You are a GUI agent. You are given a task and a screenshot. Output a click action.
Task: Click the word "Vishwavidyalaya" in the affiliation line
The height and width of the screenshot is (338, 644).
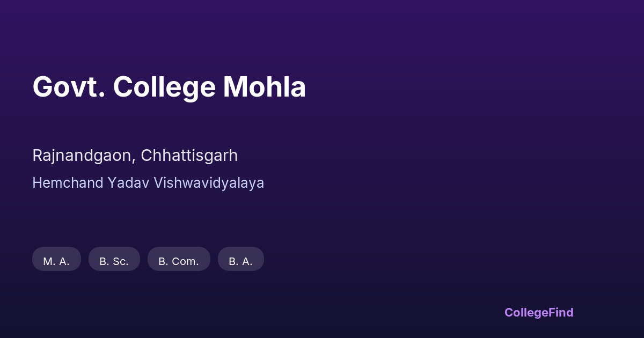pos(209,183)
